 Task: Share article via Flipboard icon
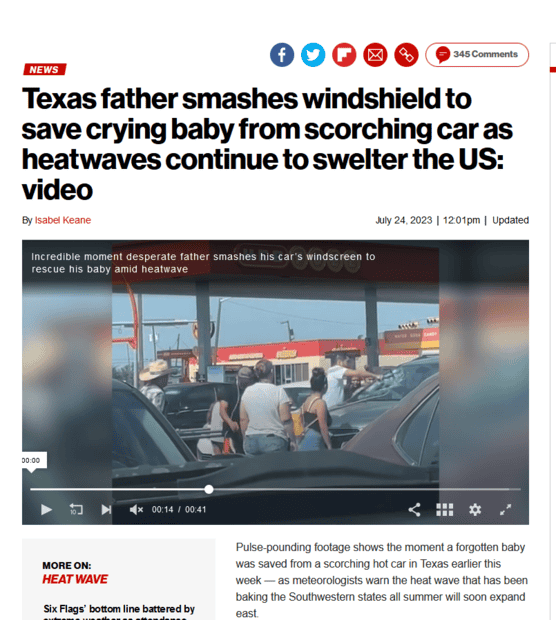pyautogui.click(x=344, y=55)
